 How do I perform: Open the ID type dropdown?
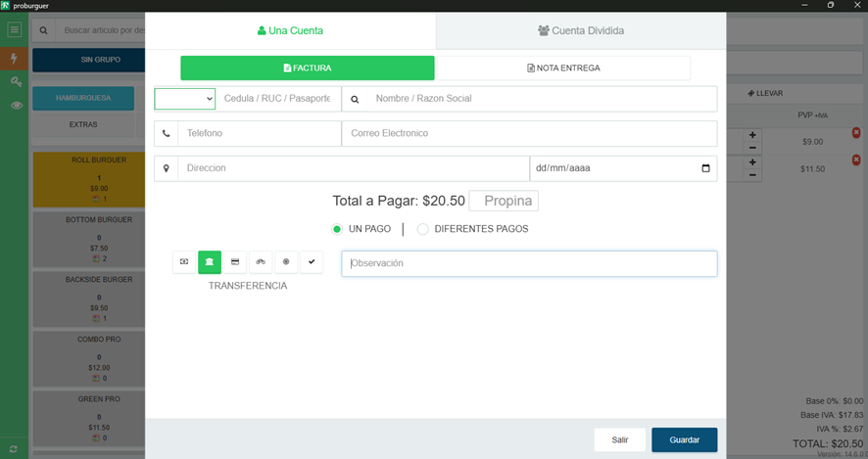185,99
